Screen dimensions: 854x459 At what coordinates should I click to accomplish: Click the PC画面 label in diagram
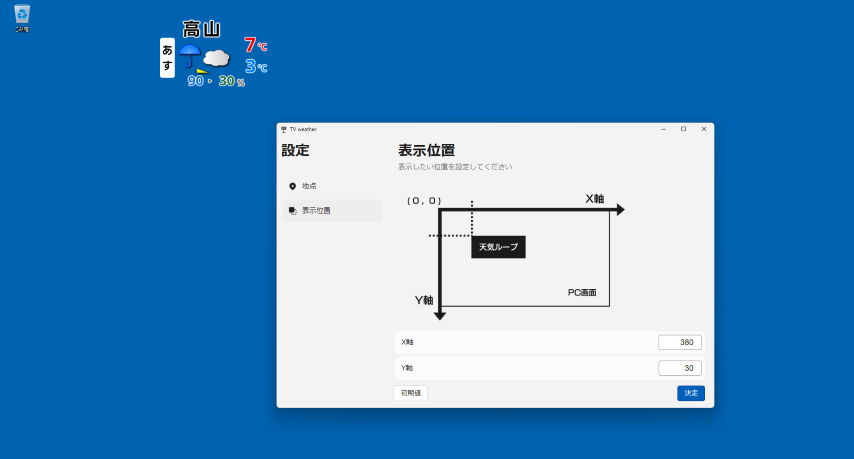[x=582, y=293]
